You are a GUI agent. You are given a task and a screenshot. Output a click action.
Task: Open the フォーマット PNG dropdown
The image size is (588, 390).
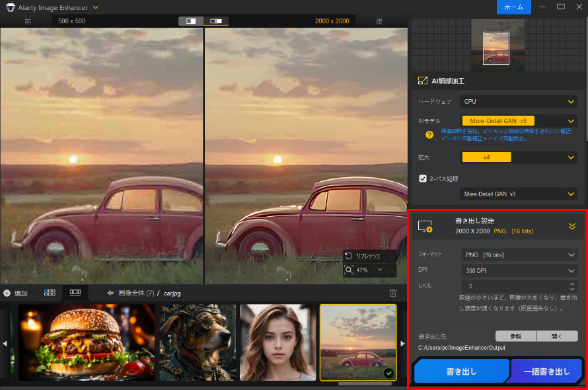pos(519,254)
